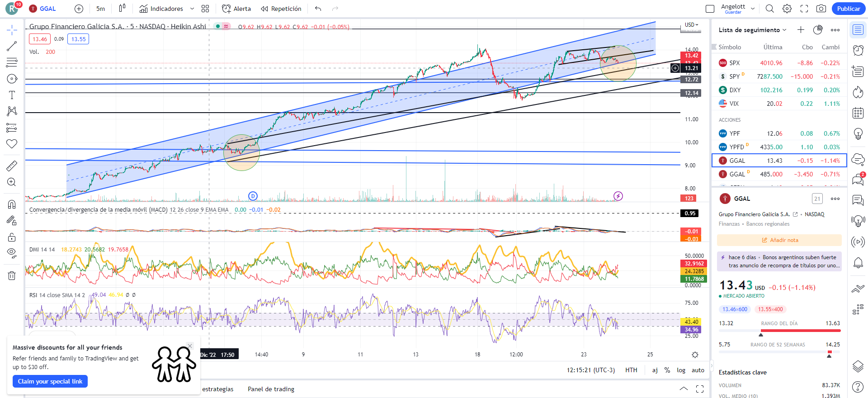This screenshot has height=398, width=868.
Task: Open the prediction and measurement tools
Action: click(12, 128)
